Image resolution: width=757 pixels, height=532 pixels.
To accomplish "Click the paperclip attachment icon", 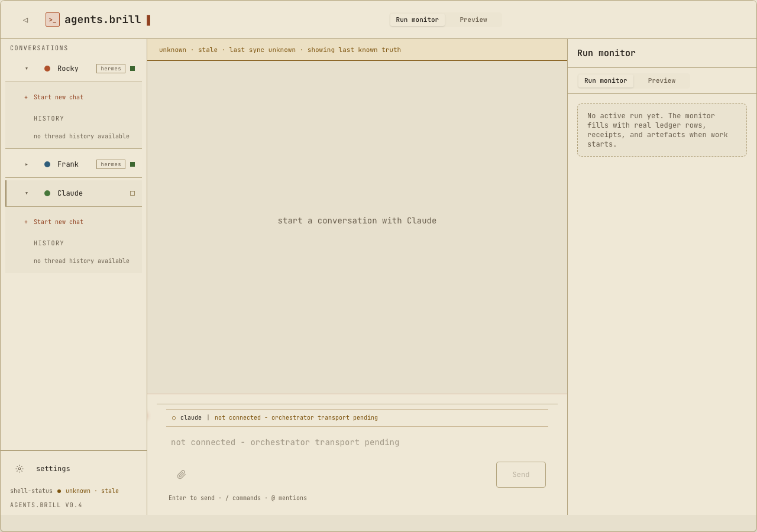I will pos(182,475).
